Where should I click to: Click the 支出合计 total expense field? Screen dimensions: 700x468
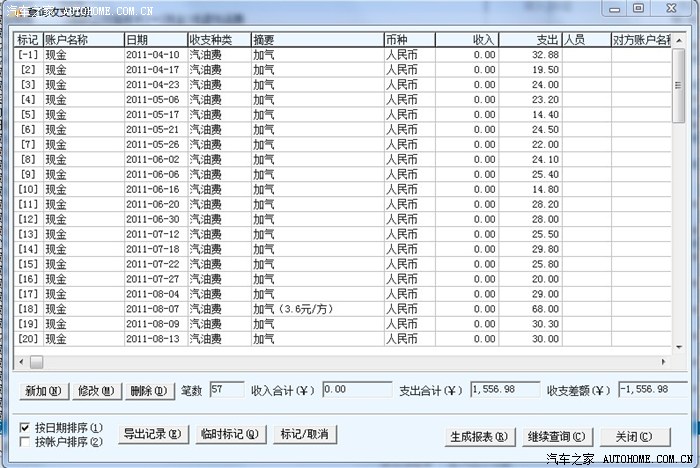coord(504,389)
